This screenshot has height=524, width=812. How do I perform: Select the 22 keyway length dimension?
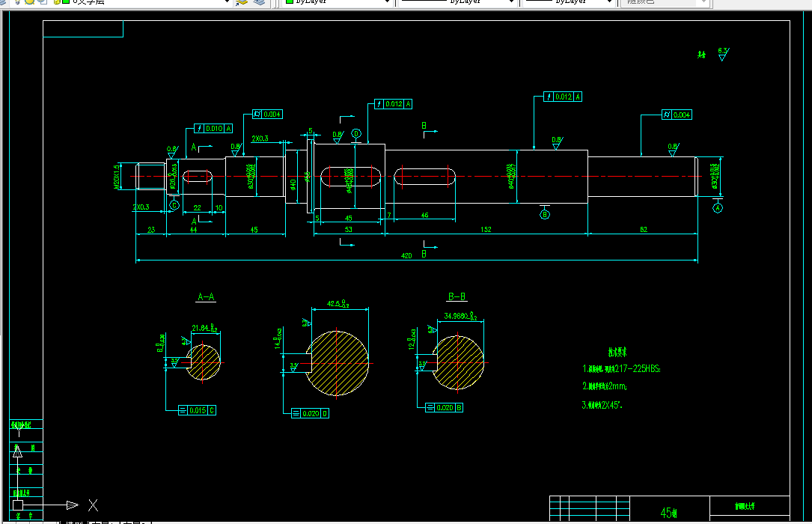click(198, 207)
